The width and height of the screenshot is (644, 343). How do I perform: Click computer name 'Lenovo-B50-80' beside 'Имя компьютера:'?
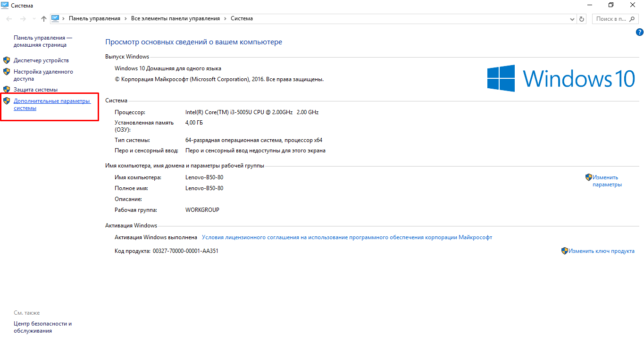[x=204, y=177]
